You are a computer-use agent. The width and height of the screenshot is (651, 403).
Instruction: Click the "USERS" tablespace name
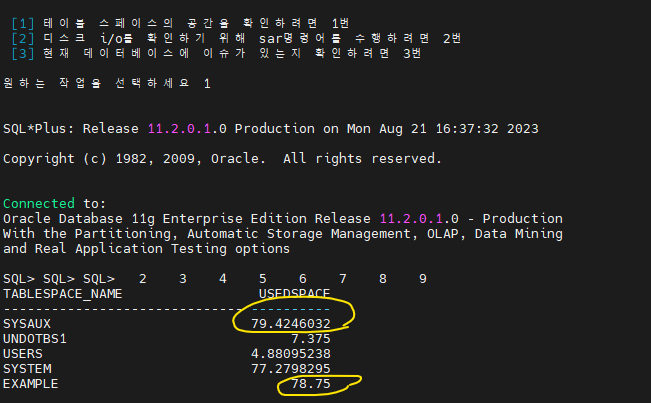tap(22, 354)
